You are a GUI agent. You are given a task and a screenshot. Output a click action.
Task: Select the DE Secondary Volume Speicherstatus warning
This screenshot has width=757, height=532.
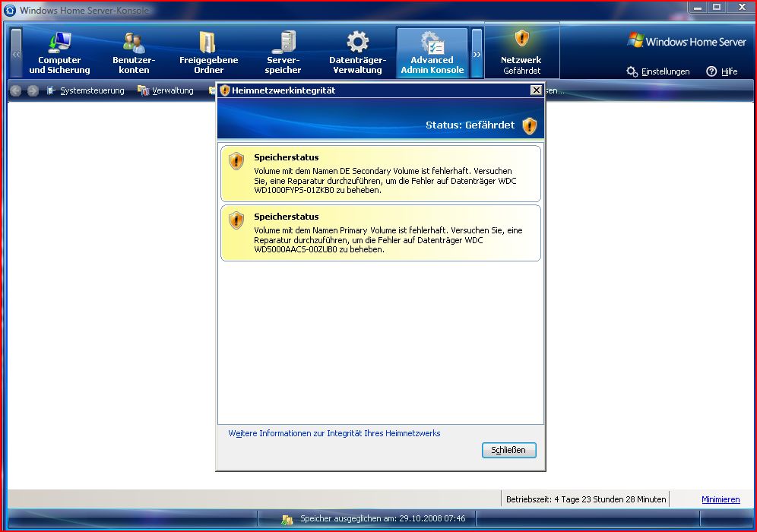coord(381,174)
